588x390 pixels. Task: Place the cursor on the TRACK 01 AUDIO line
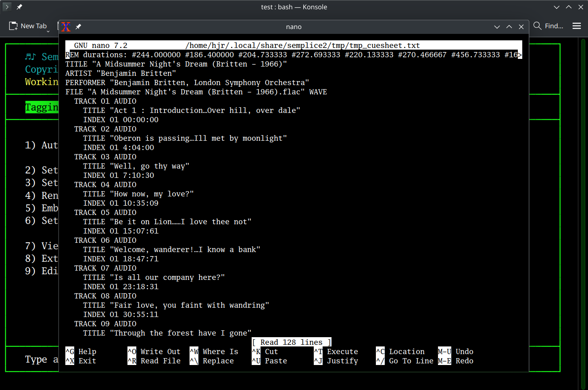(x=105, y=101)
